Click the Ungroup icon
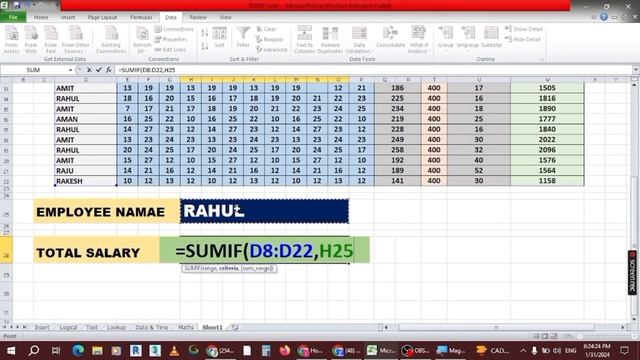Screen dimensions: 640x360 pos(468,38)
